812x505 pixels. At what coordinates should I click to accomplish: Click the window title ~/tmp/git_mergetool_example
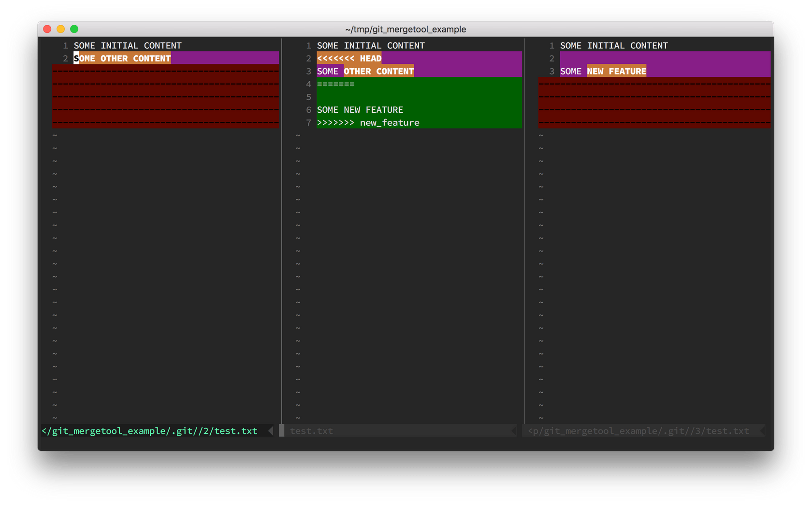[406, 30]
